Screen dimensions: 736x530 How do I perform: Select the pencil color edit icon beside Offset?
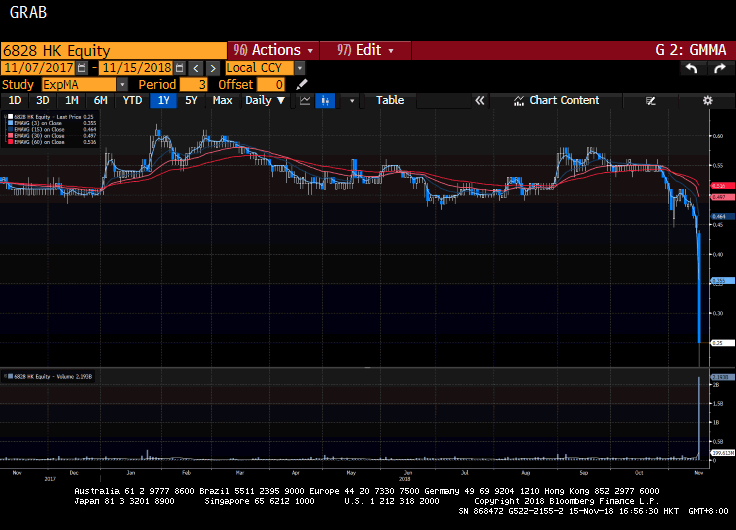[x=302, y=84]
